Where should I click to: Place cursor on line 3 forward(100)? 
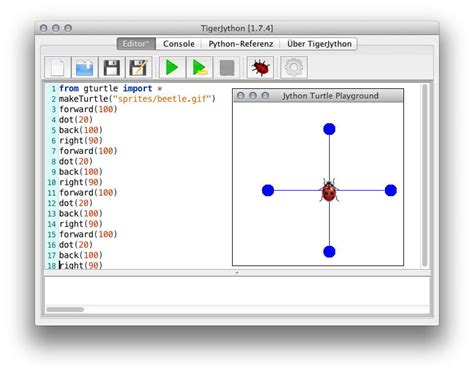point(88,109)
